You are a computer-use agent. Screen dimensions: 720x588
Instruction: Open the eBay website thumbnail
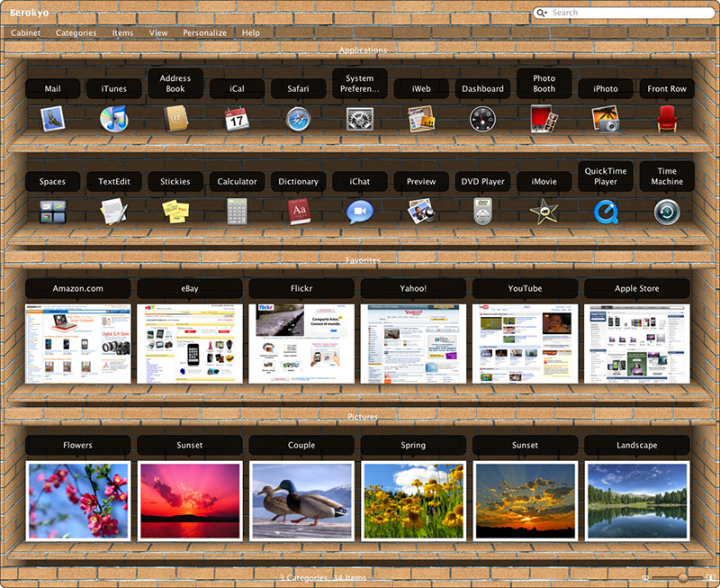[190, 344]
